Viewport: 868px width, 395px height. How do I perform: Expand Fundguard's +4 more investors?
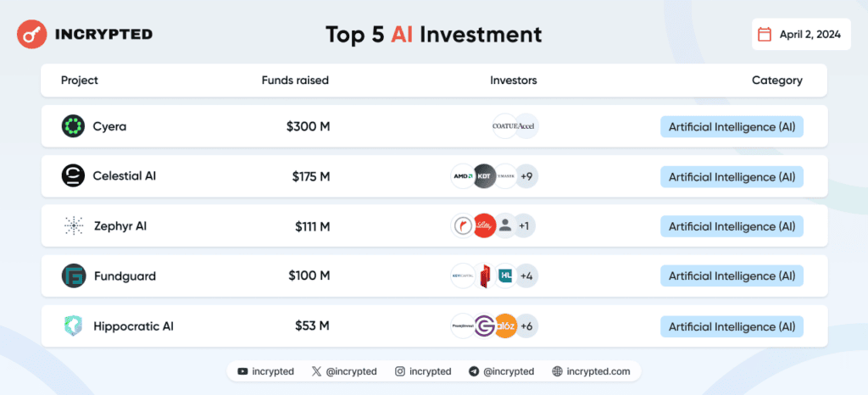coord(526,276)
